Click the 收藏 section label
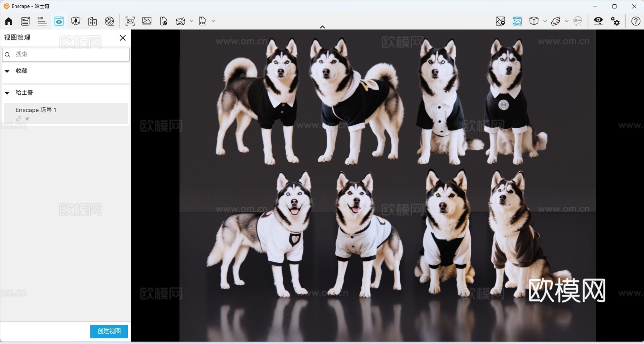644x344 pixels. point(21,71)
